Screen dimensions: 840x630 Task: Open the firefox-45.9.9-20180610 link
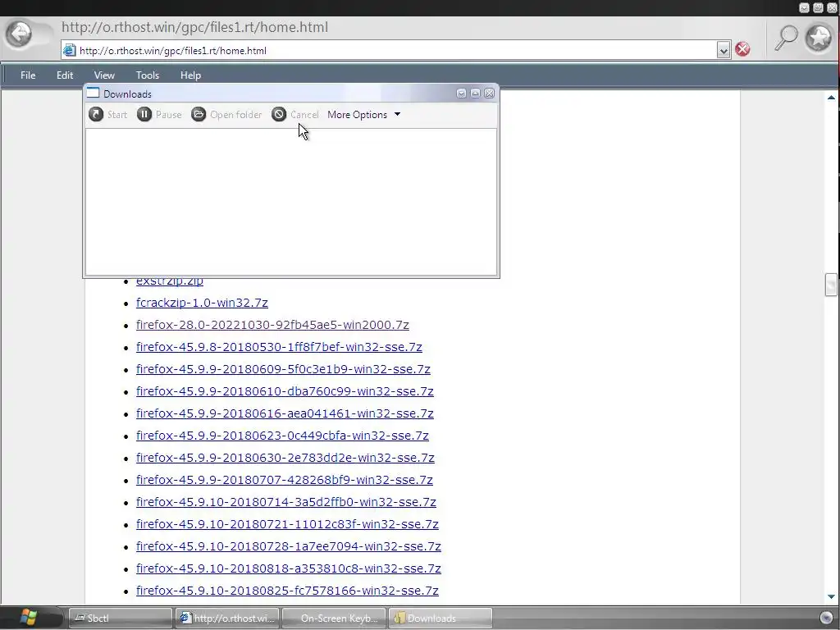pyautogui.click(x=285, y=391)
